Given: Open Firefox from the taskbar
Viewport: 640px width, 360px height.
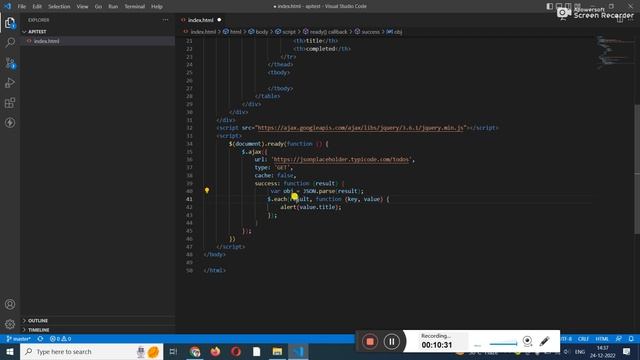Looking at the screenshot, I should [216, 351].
